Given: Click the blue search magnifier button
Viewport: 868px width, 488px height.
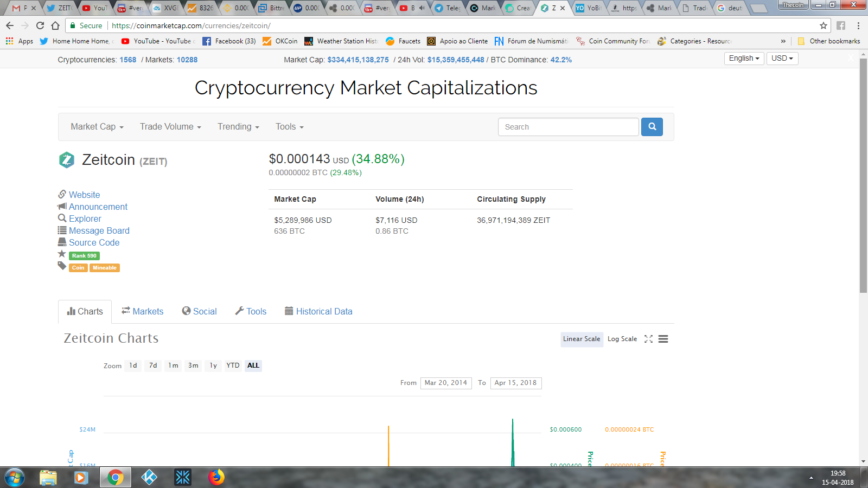Looking at the screenshot, I should [652, 127].
